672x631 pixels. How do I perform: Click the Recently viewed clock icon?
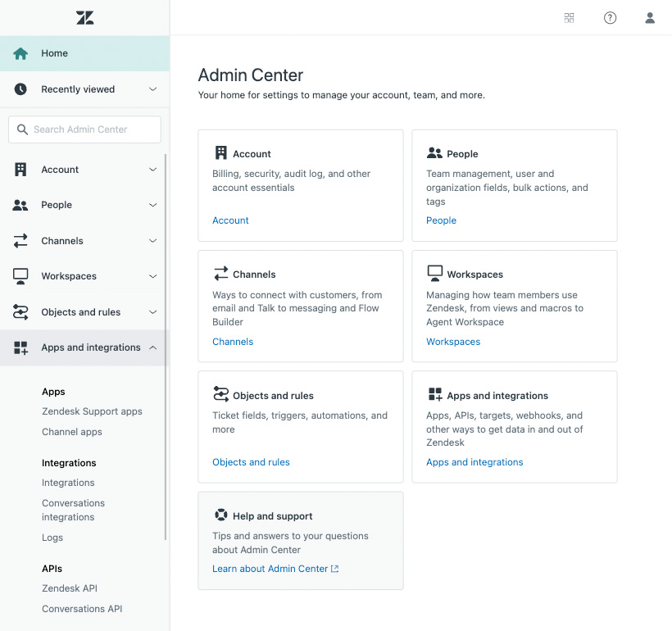coord(20,89)
